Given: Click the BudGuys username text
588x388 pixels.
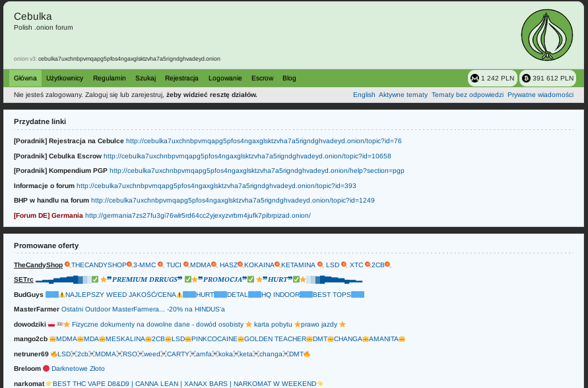Looking at the screenshot, I should (x=28, y=295).
